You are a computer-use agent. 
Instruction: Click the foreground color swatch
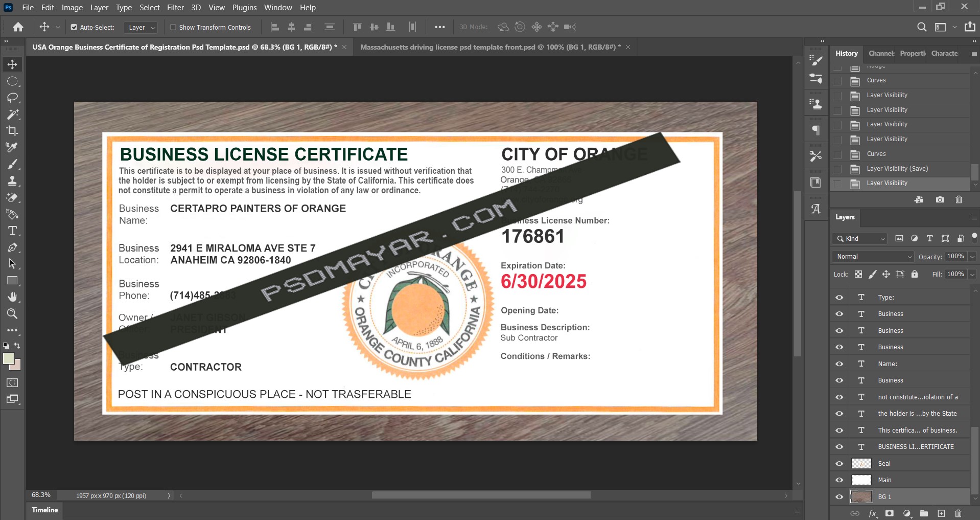click(x=8, y=358)
